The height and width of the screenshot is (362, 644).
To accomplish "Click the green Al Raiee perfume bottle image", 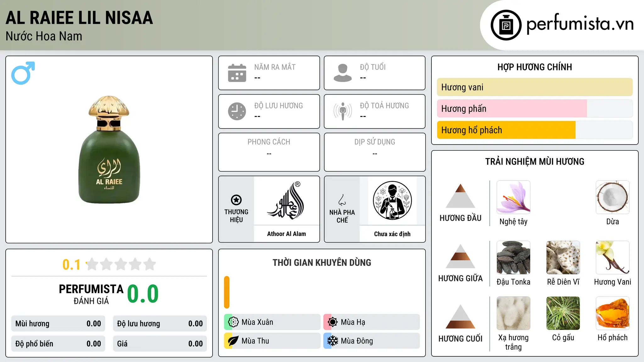I will point(109,150).
